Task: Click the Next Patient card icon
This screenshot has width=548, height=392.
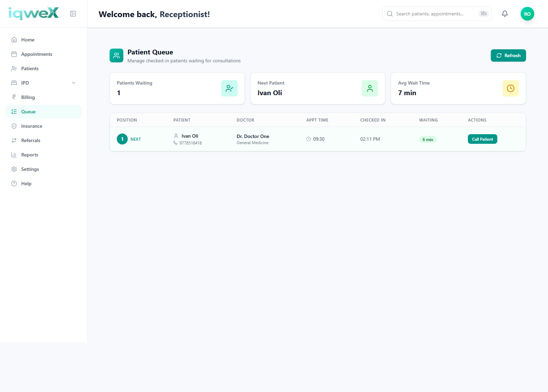Action: click(370, 88)
